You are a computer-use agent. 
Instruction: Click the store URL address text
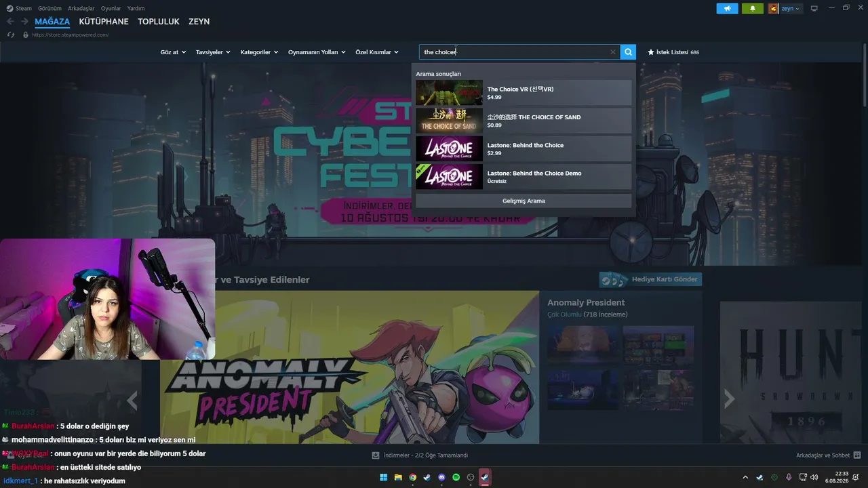70,35
